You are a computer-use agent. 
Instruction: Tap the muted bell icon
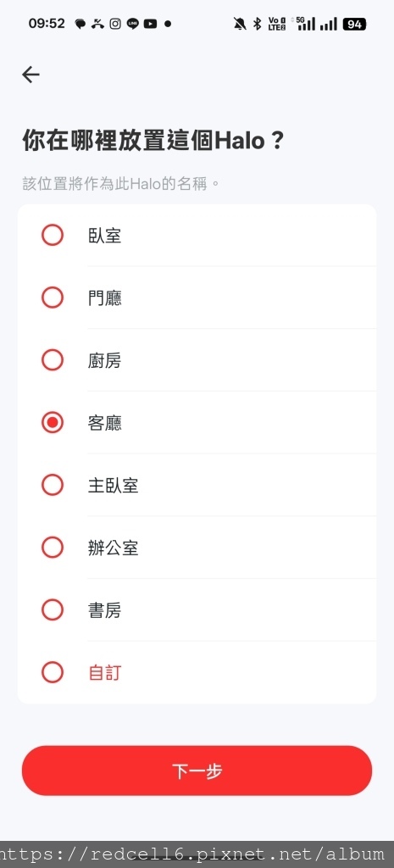point(240,24)
